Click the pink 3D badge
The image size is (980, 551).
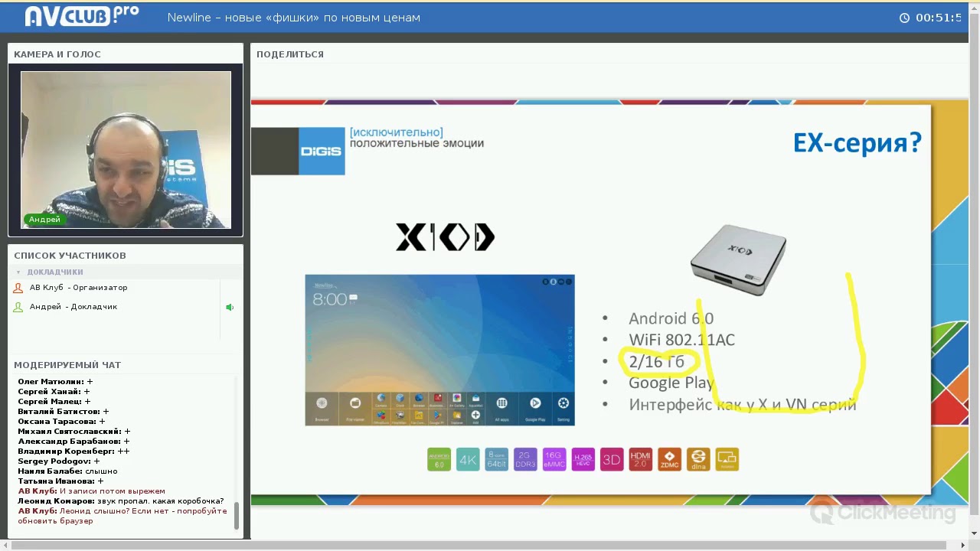[x=612, y=459]
